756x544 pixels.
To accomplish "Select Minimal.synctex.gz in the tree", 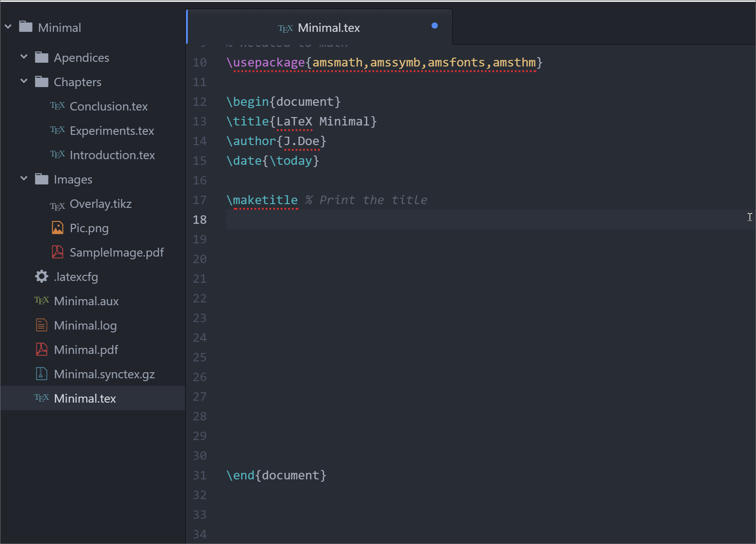I will [104, 374].
